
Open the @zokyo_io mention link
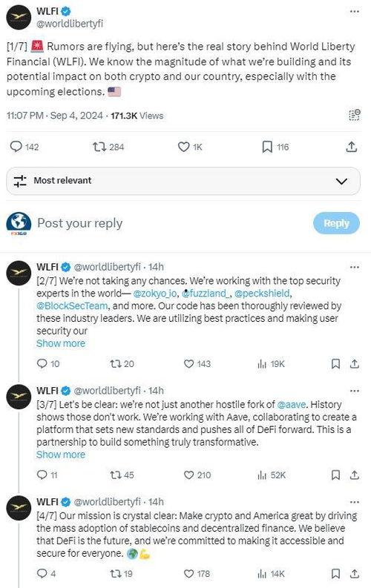pos(154,293)
